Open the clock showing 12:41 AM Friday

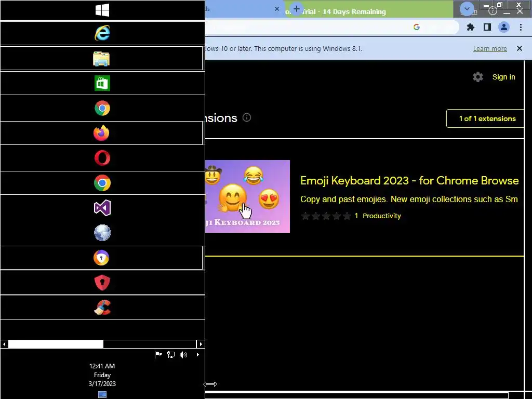tap(102, 375)
